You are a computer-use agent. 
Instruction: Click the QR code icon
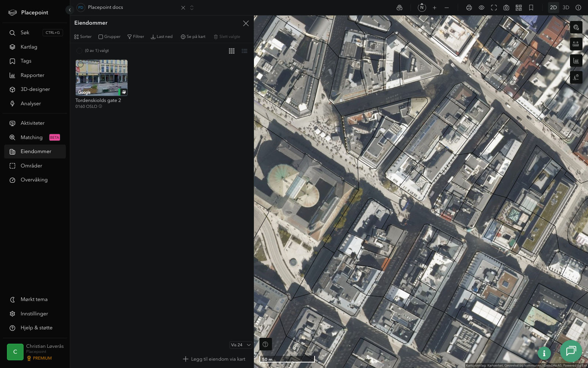coord(519,8)
